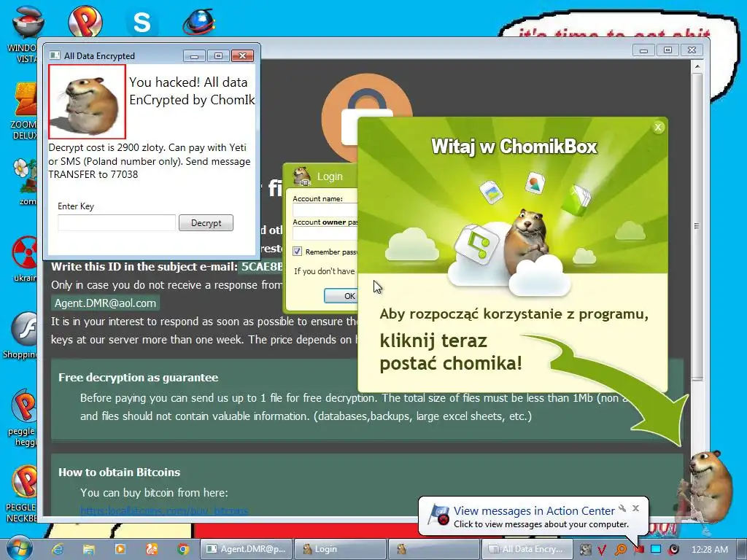Maximize the ransom note background window
The image size is (747, 560).
(x=668, y=50)
